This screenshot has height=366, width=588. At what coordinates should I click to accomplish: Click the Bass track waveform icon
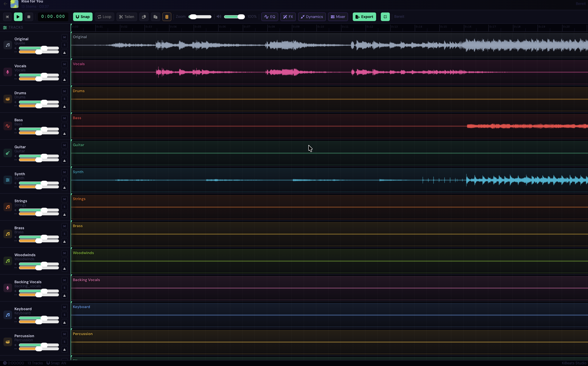(8, 126)
